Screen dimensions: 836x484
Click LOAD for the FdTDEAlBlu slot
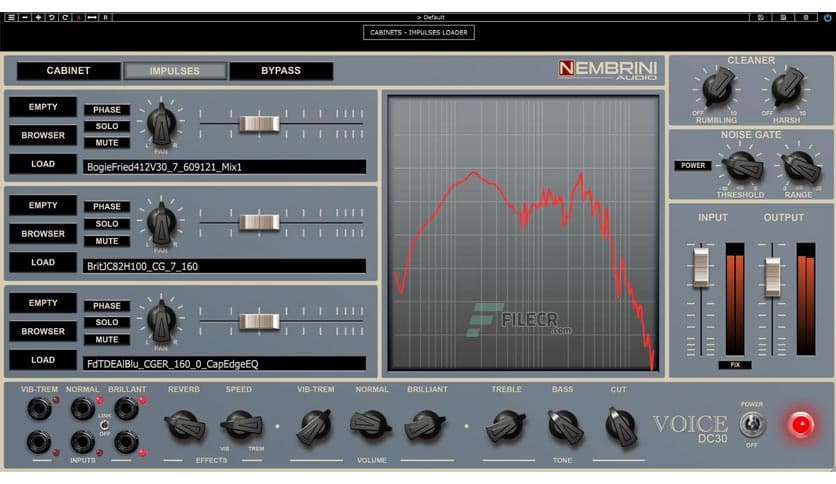coord(43,360)
